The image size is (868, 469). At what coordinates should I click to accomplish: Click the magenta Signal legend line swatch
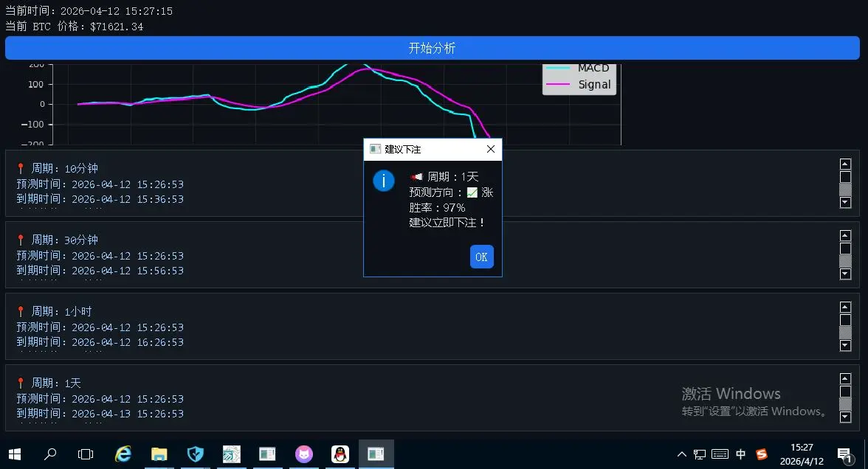[x=557, y=85]
